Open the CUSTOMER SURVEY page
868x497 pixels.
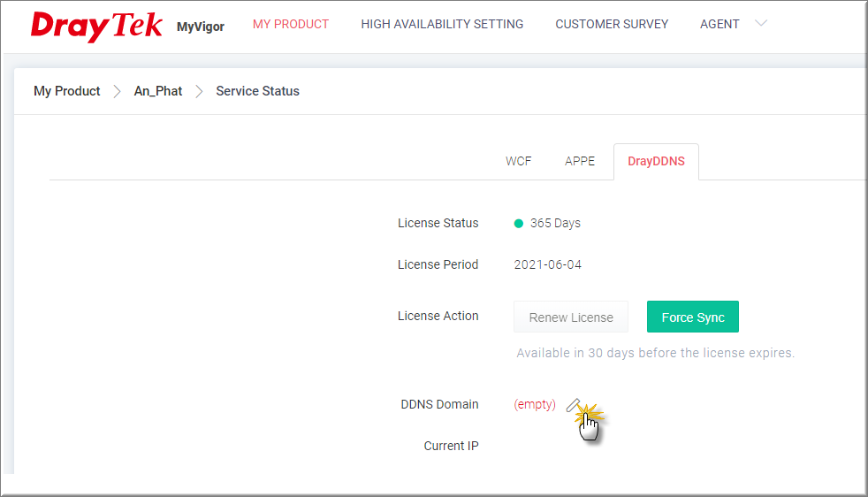pyautogui.click(x=612, y=24)
